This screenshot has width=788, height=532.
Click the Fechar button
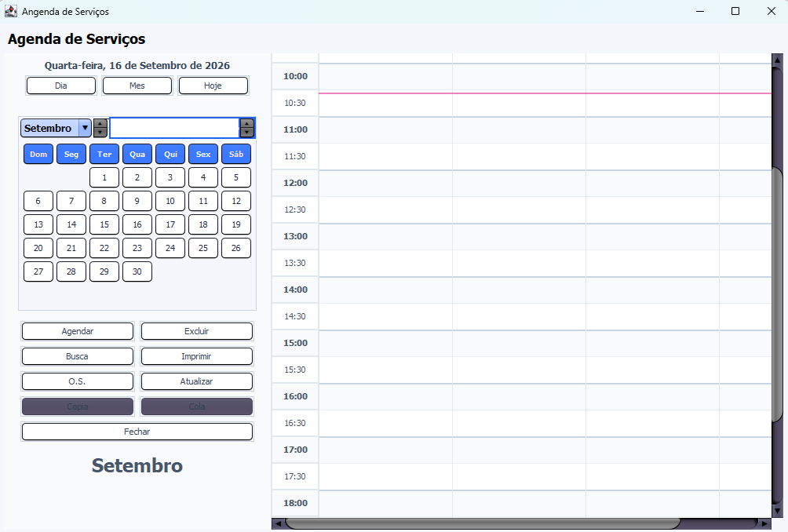point(137,432)
